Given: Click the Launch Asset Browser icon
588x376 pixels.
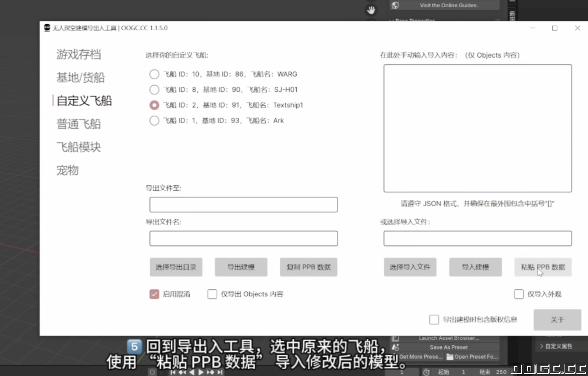Looking at the screenshot, I should click(395, 338).
